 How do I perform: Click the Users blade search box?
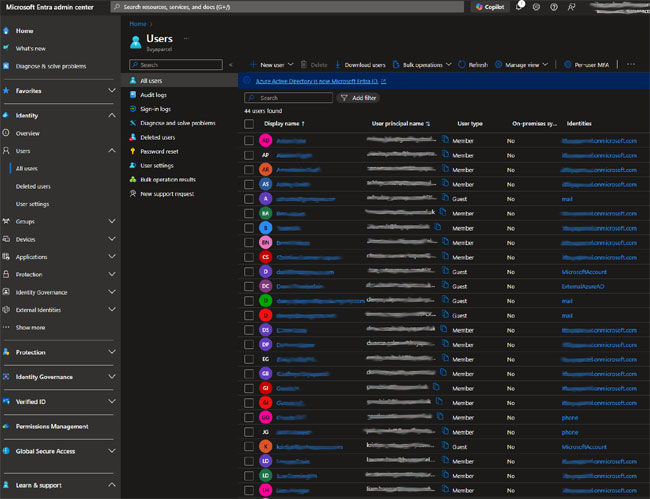point(176,65)
